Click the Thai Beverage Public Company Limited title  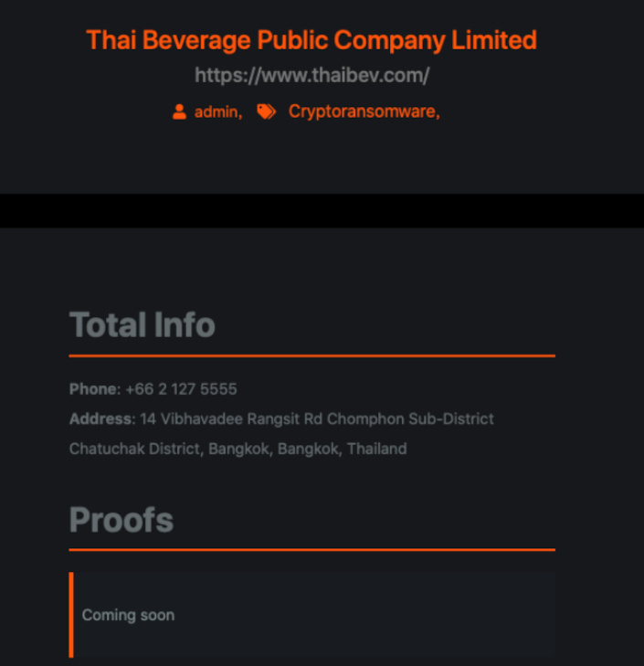coord(311,40)
